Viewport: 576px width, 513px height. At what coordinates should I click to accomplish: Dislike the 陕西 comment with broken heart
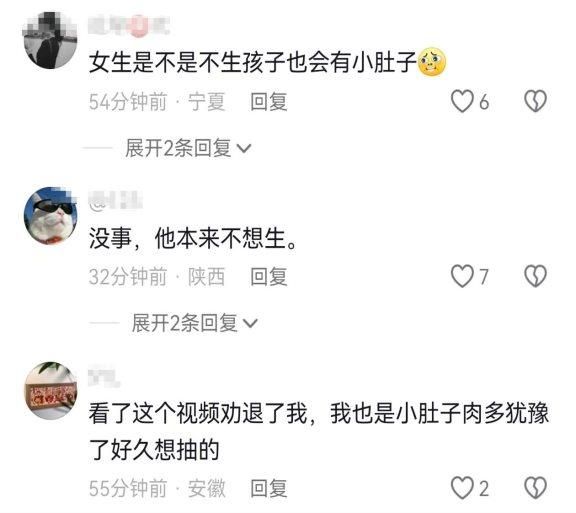click(x=535, y=276)
